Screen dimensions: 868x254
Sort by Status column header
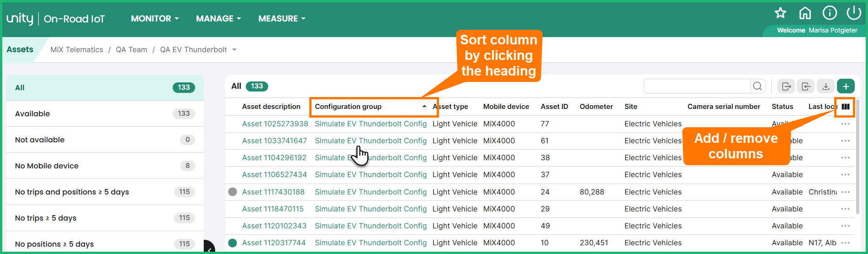pyautogui.click(x=783, y=107)
